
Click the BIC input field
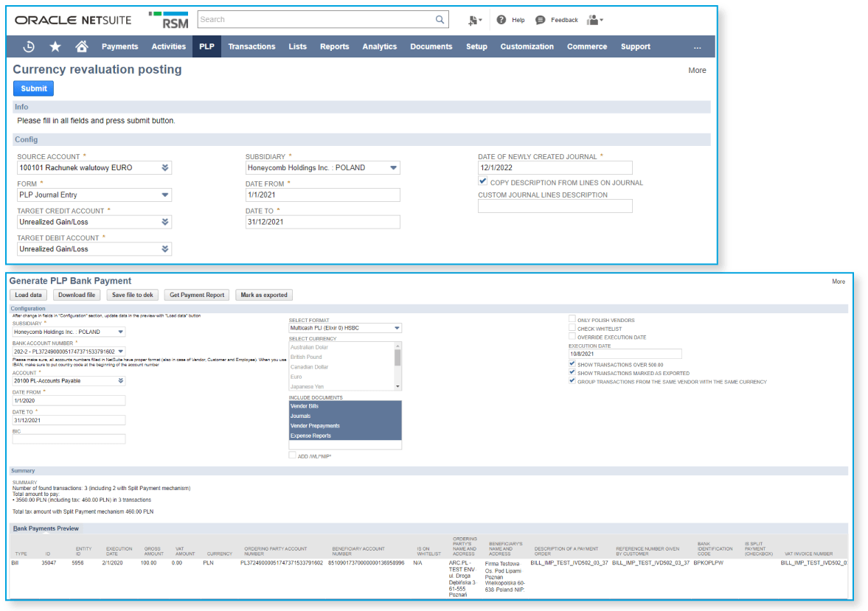click(69, 439)
